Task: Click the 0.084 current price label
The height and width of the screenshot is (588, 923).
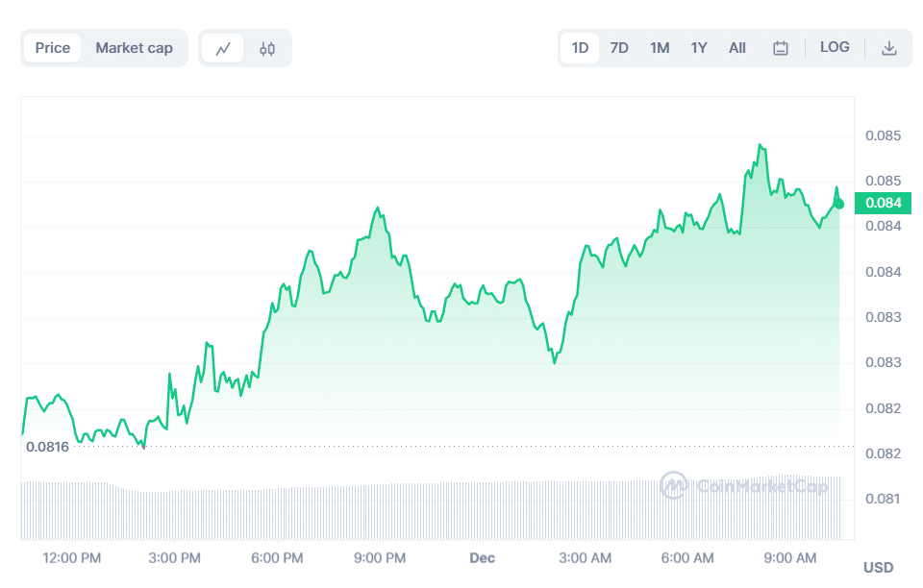Action: (883, 203)
